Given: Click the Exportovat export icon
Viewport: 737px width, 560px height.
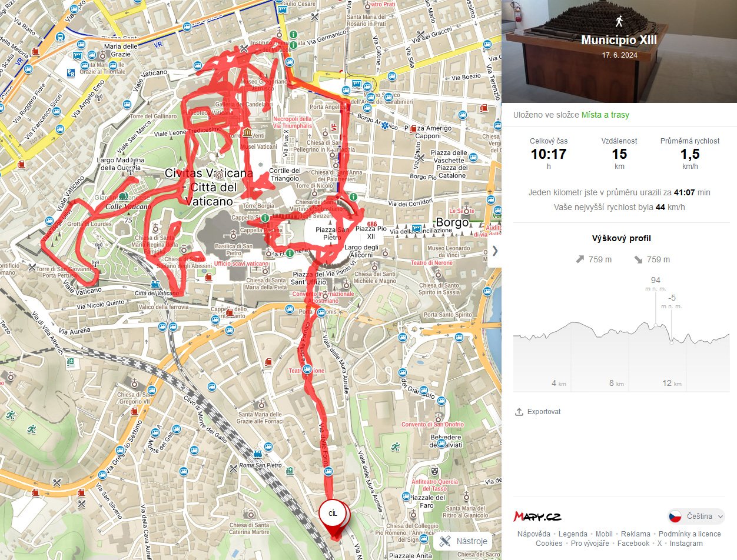Looking at the screenshot, I should click(519, 412).
